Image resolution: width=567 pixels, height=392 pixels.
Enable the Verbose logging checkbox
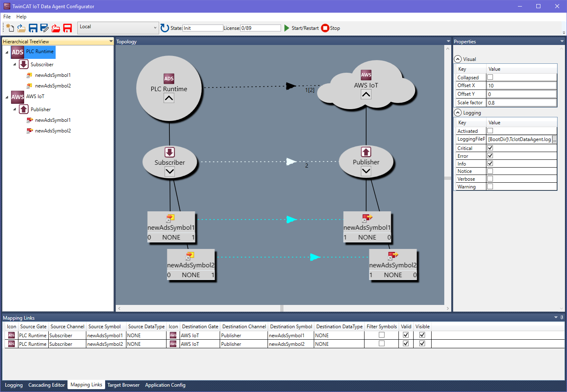(490, 179)
